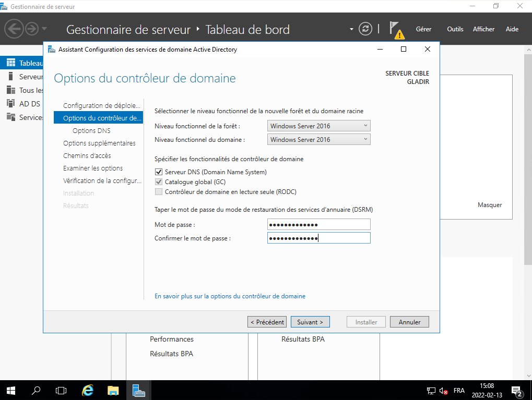Open Task View from the taskbar
This screenshot has height=400, width=532.
(x=61, y=390)
